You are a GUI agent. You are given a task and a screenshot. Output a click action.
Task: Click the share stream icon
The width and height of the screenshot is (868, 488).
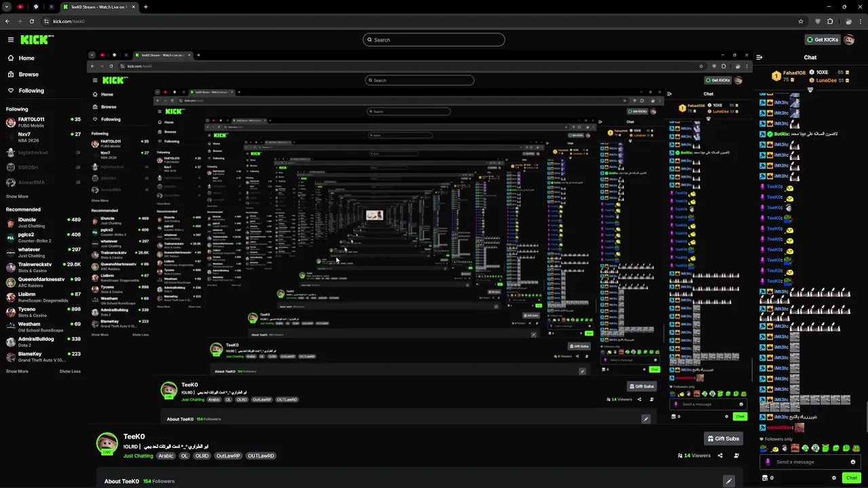pyautogui.click(x=720, y=455)
